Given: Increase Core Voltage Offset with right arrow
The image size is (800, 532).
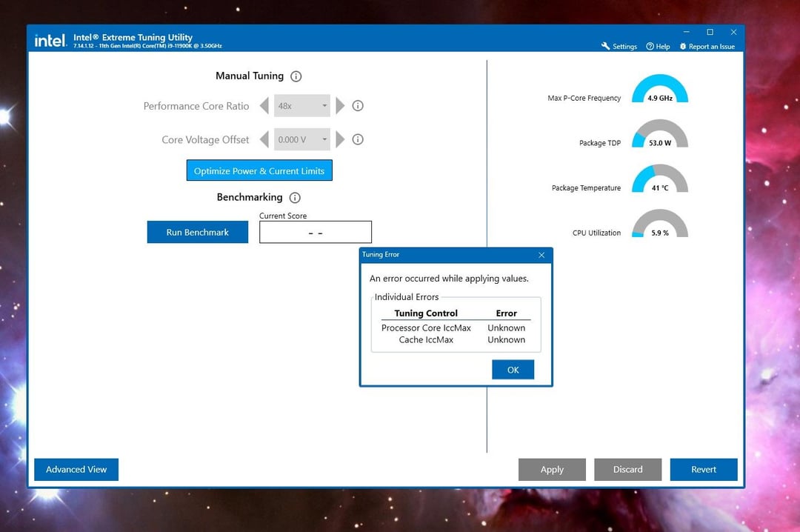Looking at the screenshot, I should pos(340,139).
